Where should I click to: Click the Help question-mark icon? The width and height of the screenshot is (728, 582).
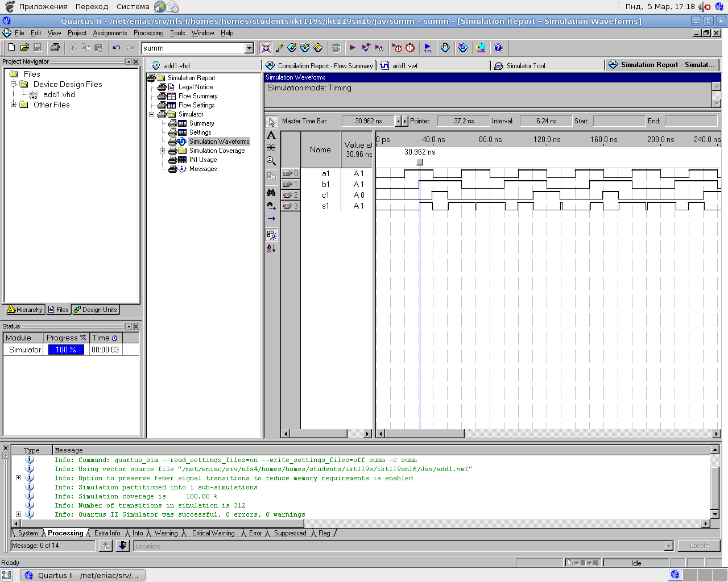[498, 48]
